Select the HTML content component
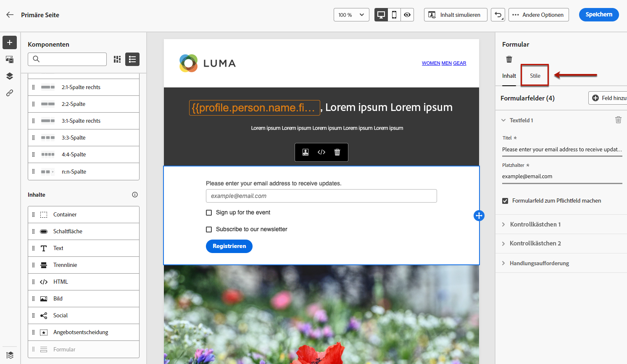Screen dimensions: 627x364 [84, 282]
